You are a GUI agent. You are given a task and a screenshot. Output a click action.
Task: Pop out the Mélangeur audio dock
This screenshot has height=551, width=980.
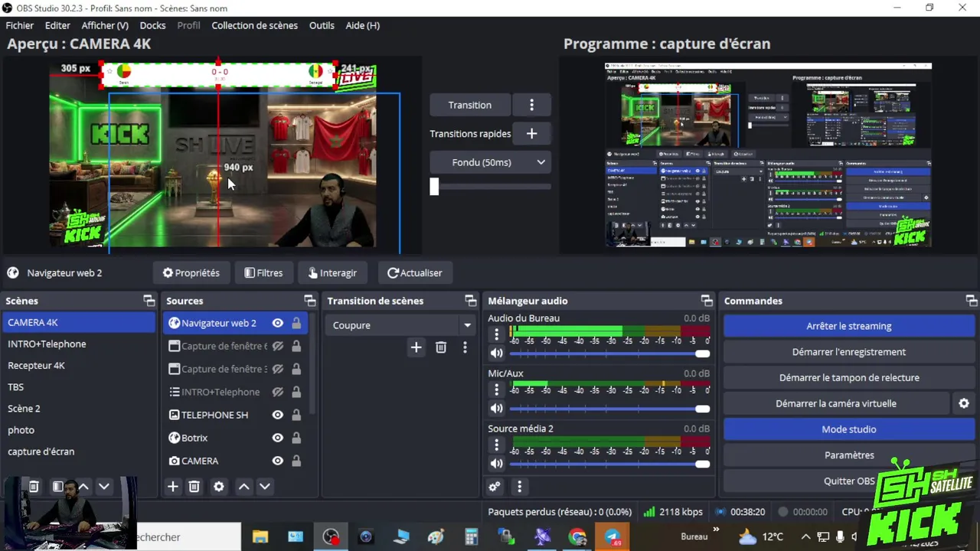click(x=707, y=301)
